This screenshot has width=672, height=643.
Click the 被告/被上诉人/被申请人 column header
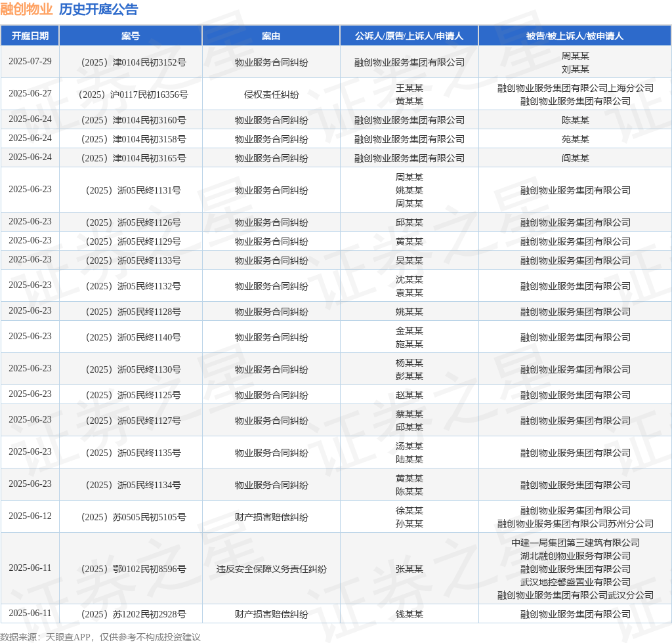575,36
